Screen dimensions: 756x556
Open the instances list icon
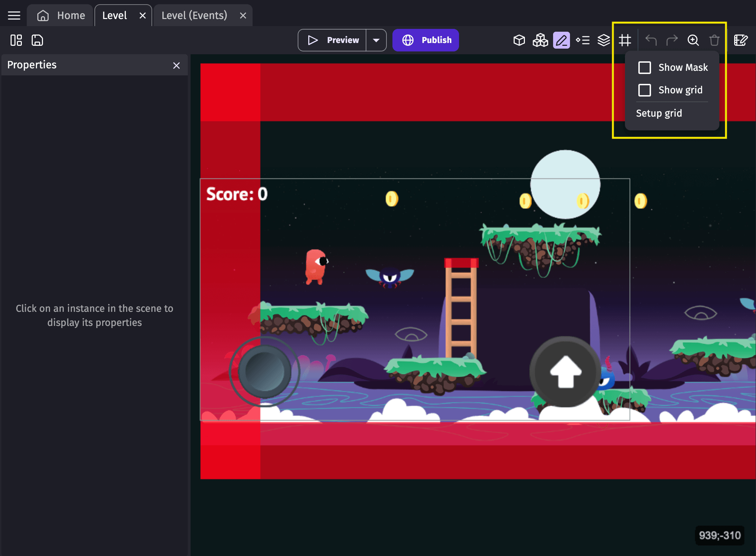pyautogui.click(x=583, y=40)
